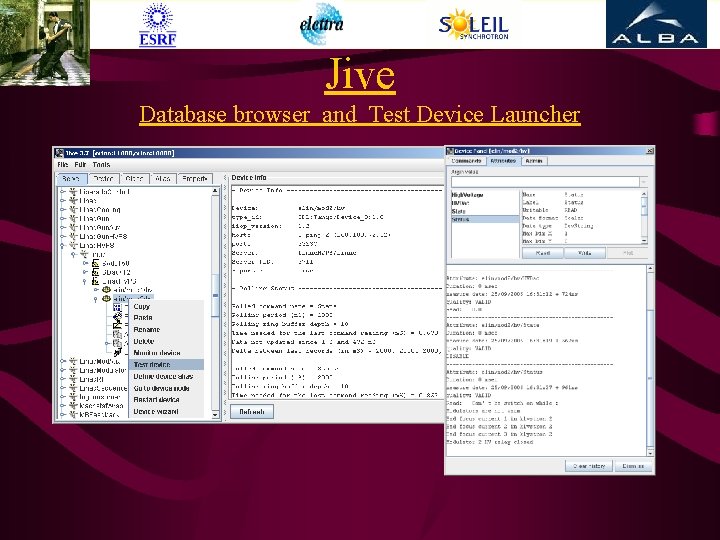Click the device icon of the first elin node
The image size is (720, 540).
pyautogui.click(x=106, y=290)
